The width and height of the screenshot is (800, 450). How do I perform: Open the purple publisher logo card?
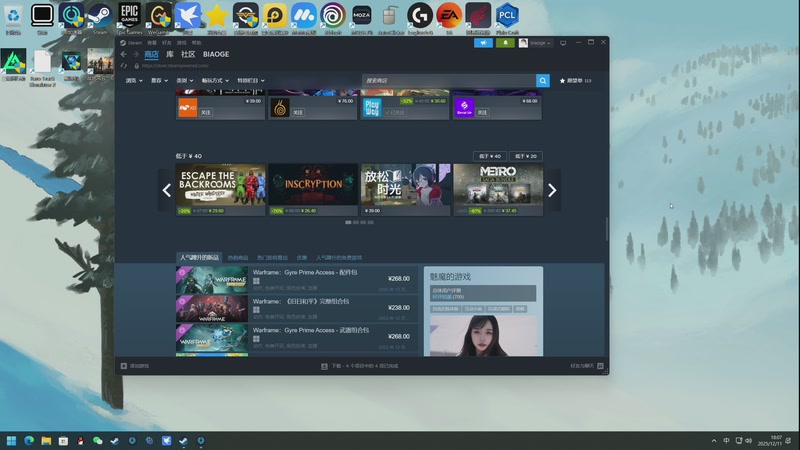464,108
